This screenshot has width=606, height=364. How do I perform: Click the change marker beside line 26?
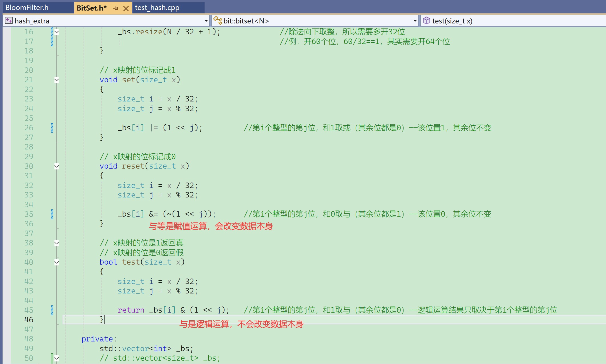[x=52, y=128]
